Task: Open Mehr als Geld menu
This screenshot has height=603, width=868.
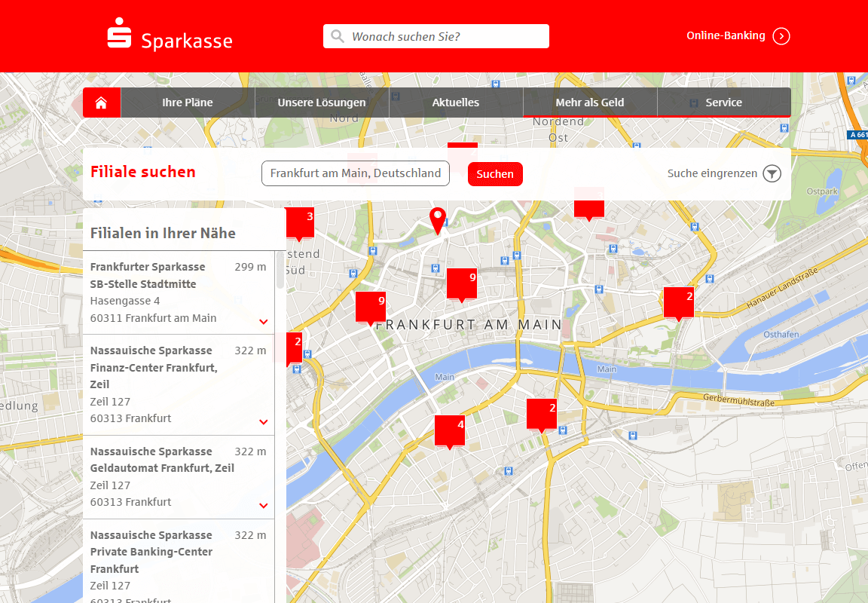Action: click(x=590, y=103)
